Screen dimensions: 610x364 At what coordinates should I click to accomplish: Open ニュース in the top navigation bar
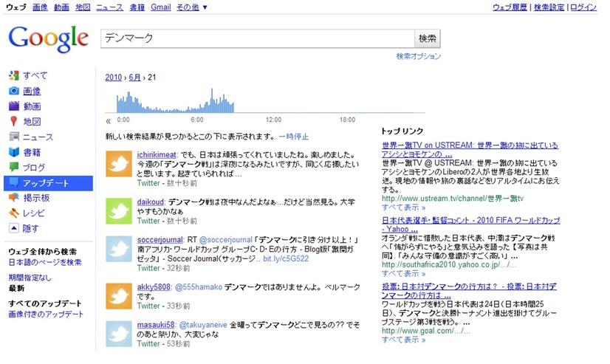coord(110,7)
